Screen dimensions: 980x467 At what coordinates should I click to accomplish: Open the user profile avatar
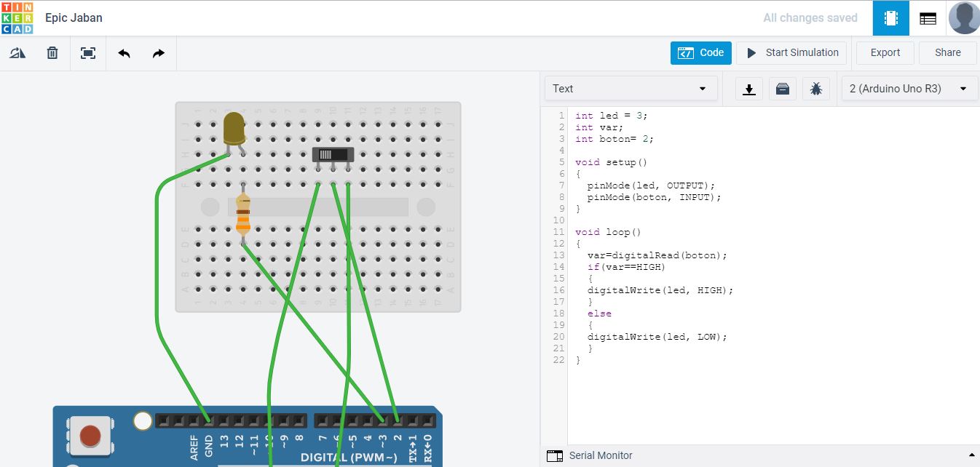click(x=963, y=18)
